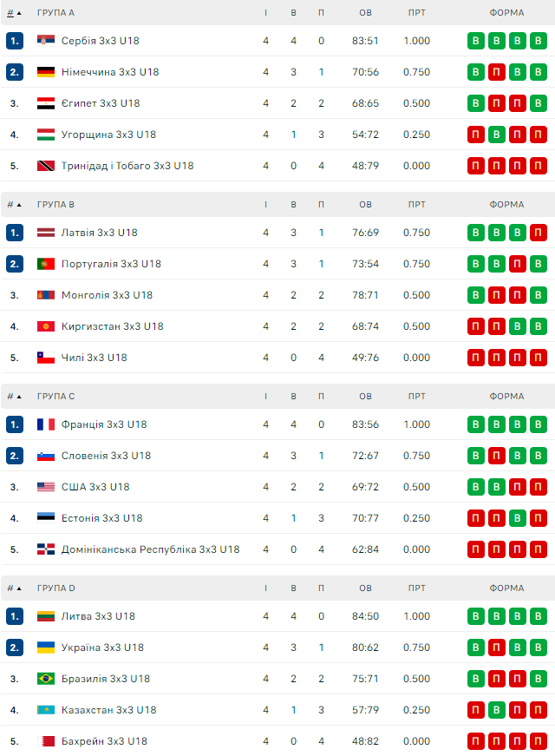
Task: Click the Serbia flag icon
Action: [x=46, y=41]
